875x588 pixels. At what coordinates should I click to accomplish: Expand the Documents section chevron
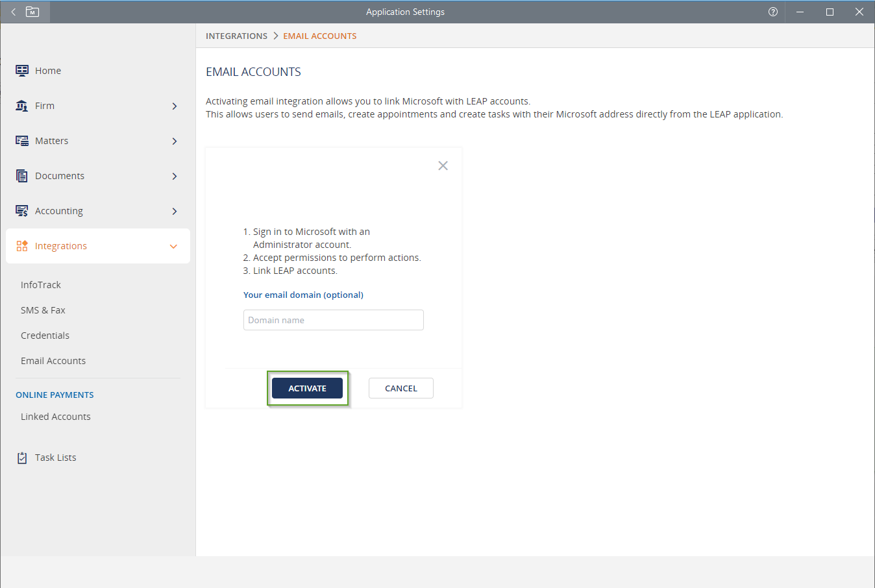174,176
